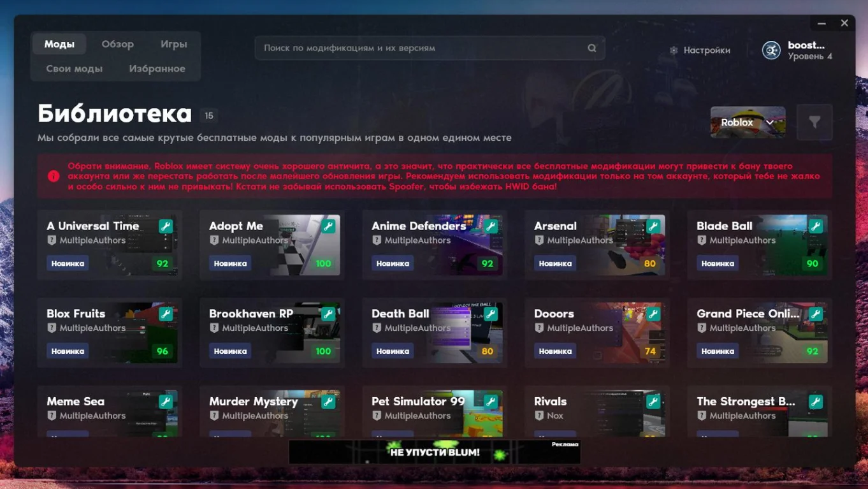This screenshot has width=868, height=489.
Task: Click the user profile avatar icon
Action: click(771, 50)
